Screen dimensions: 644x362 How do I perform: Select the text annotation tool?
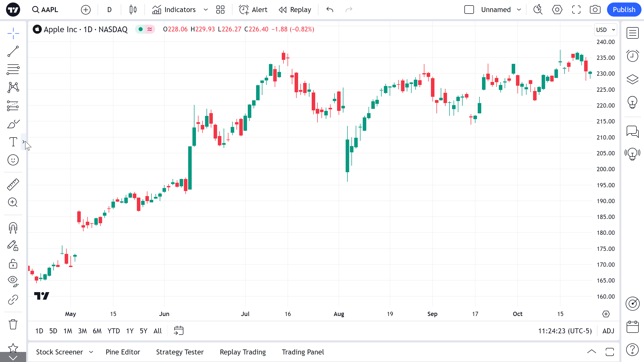click(13, 142)
